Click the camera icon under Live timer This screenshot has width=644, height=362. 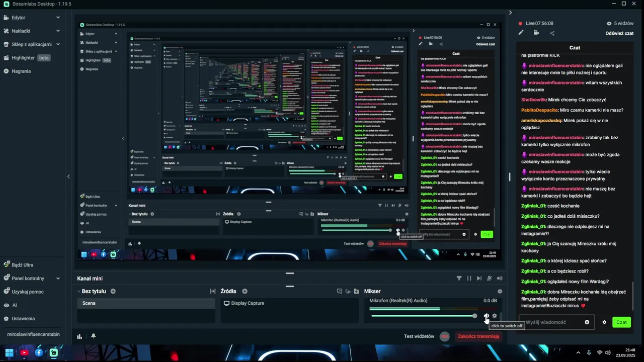(536, 33)
